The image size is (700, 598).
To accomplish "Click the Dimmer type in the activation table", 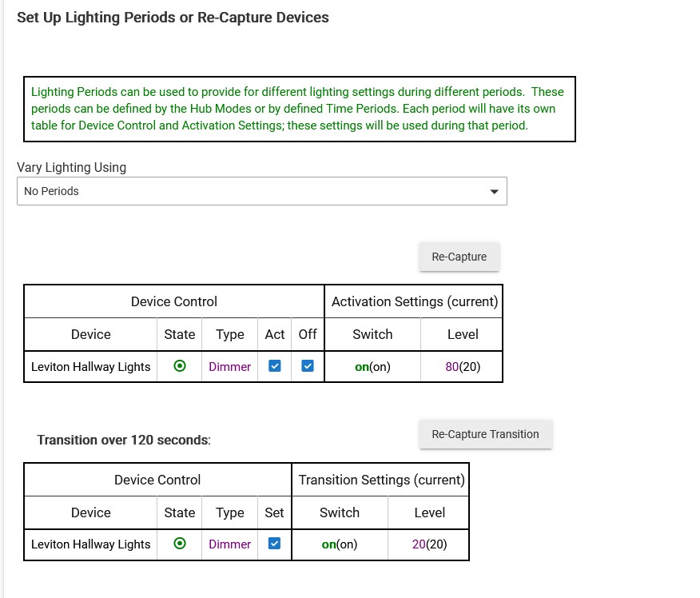I will (x=229, y=367).
